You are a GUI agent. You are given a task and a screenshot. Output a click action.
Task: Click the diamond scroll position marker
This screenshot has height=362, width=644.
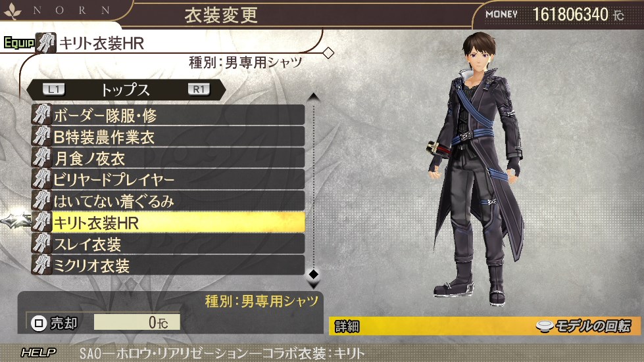(x=314, y=274)
